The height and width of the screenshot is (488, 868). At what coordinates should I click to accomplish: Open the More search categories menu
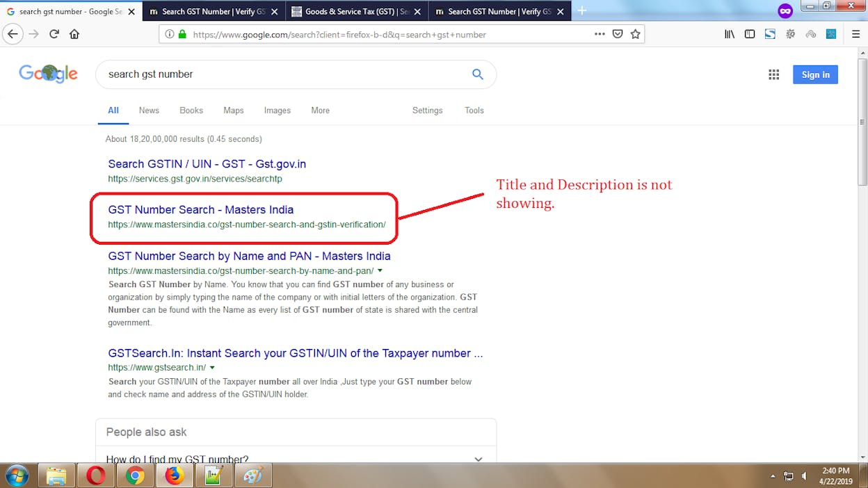click(x=320, y=111)
